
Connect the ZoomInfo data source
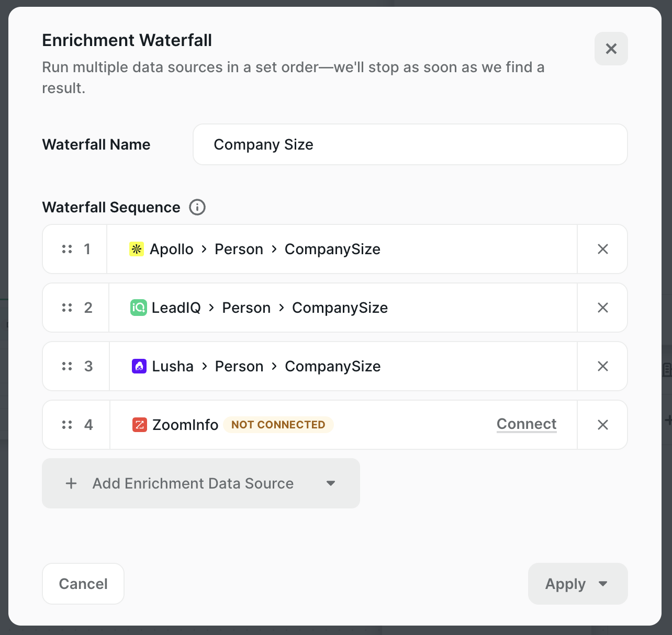[x=526, y=424]
